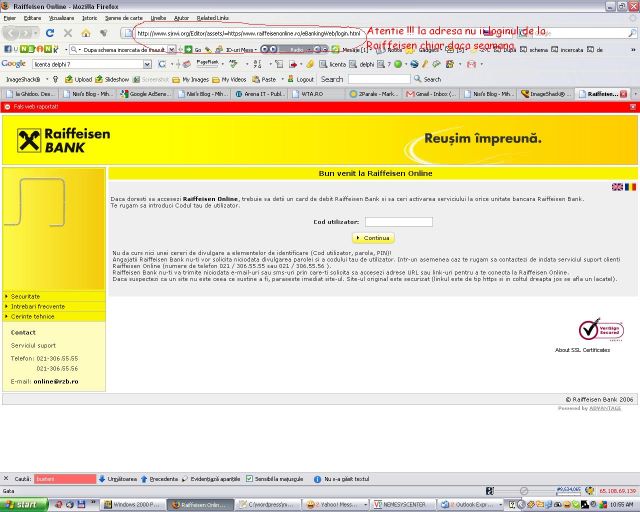Screen dimensions: 640x512
Task: Click the ADVANTAGE powered-by link
Action: click(605, 408)
